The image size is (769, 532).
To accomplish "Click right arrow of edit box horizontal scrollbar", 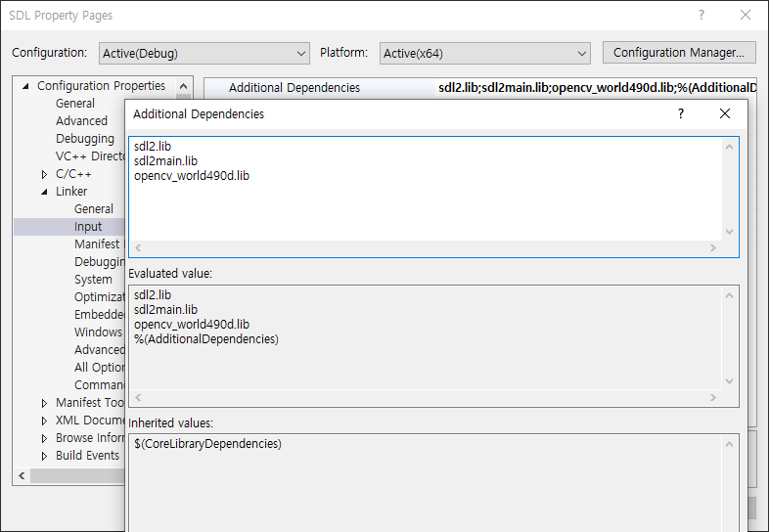I will click(x=713, y=248).
